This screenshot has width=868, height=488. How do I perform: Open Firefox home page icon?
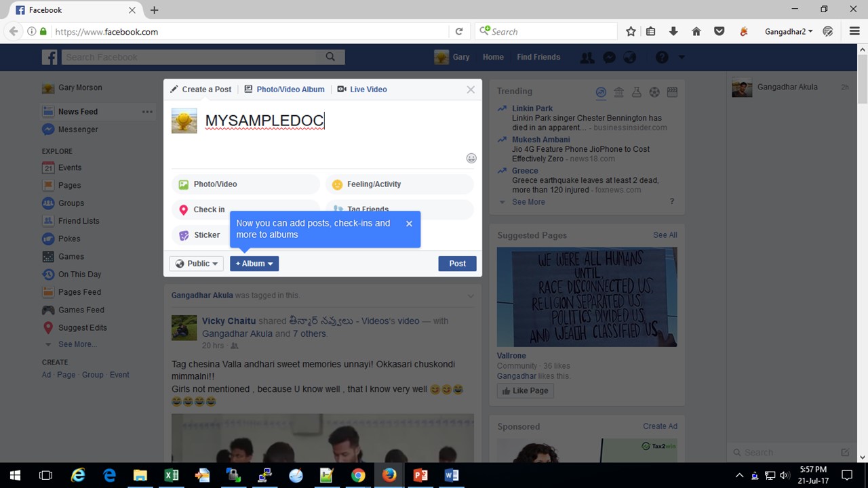coord(696,32)
